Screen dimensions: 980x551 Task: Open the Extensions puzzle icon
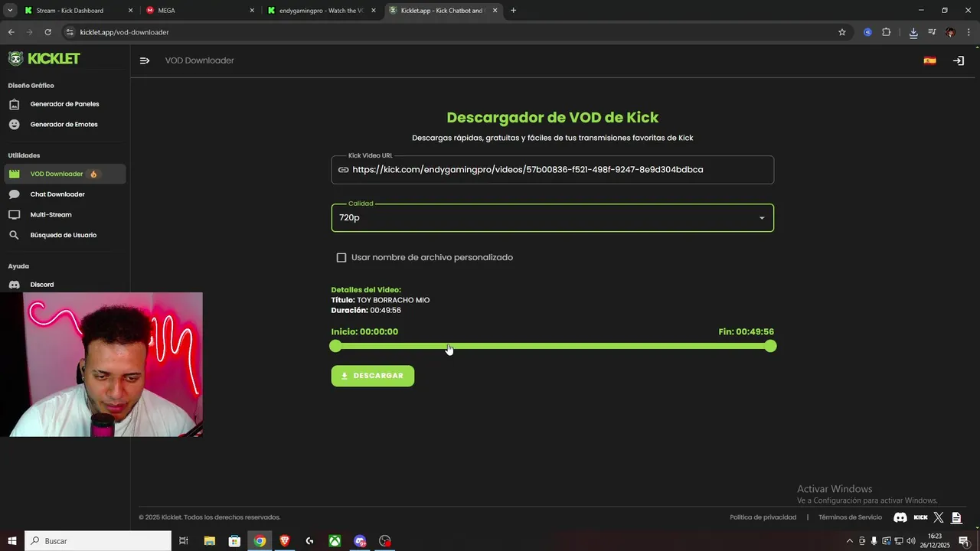click(887, 32)
